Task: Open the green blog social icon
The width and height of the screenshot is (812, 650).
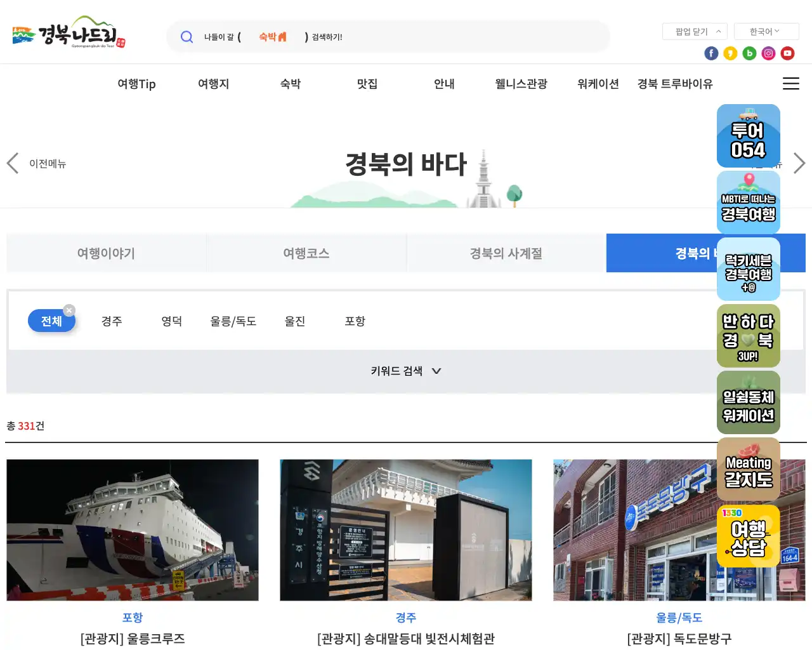Action: 749,53
